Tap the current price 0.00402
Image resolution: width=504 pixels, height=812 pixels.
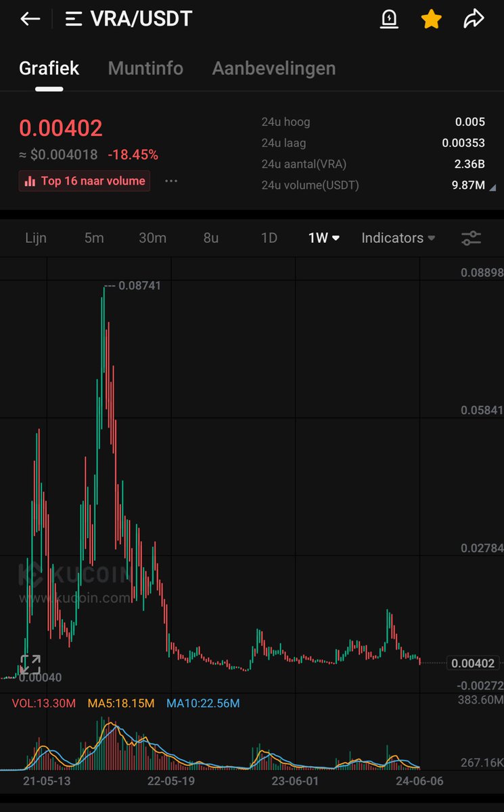coord(61,128)
